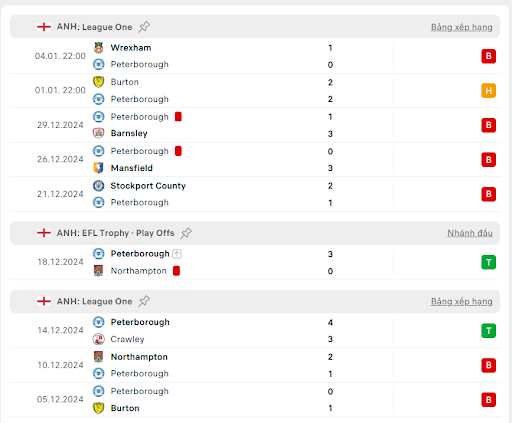Click the Mansfield club crest
512x423 pixels.
point(98,168)
